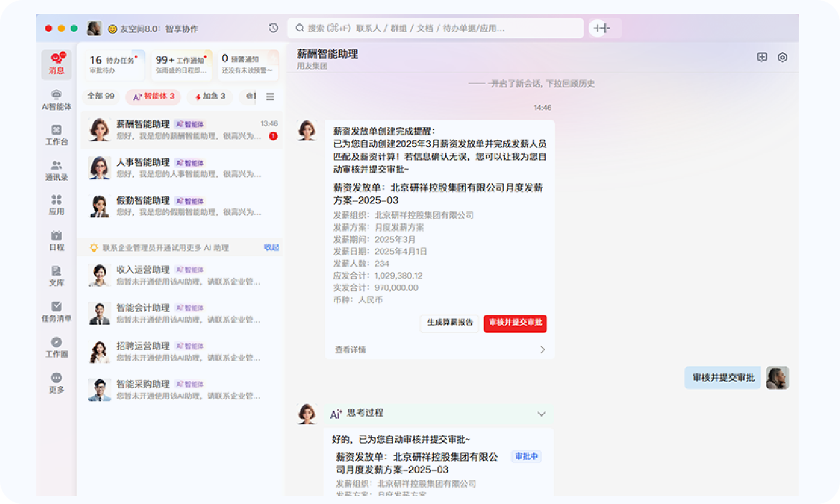The image size is (840, 504).
Task: Click the 生成算薪报告 button
Action: click(450, 323)
